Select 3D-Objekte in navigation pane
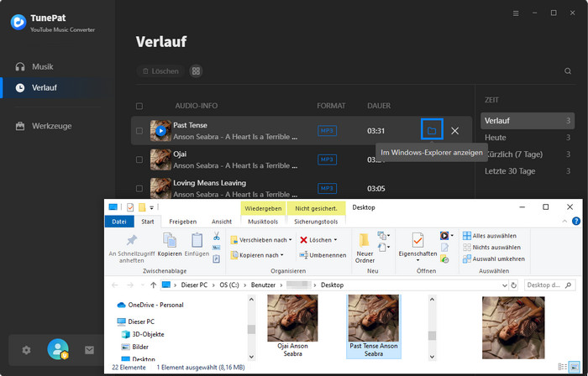 (x=143, y=334)
